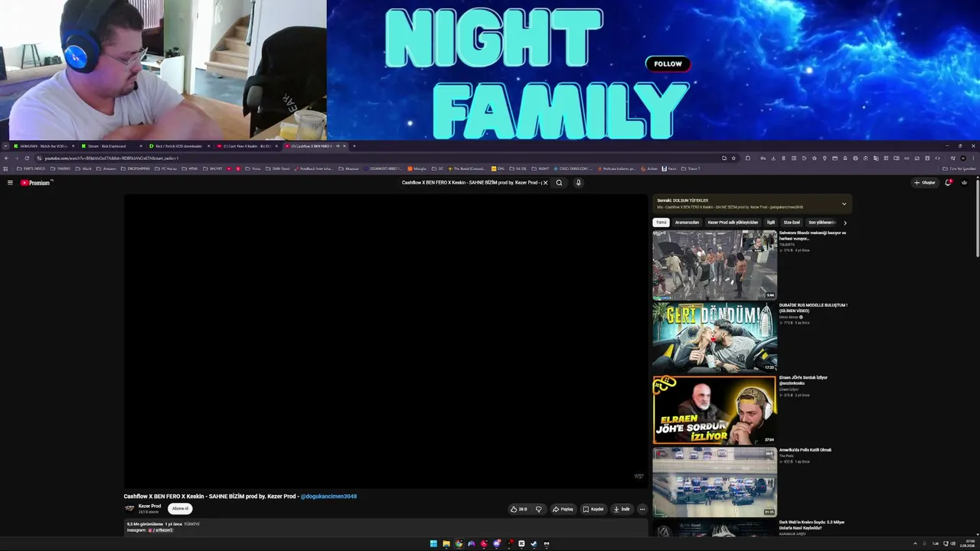The image size is (980, 551).
Task: Open the Amerika'da Polis Katili Olmak thumbnail
Action: [x=714, y=482]
